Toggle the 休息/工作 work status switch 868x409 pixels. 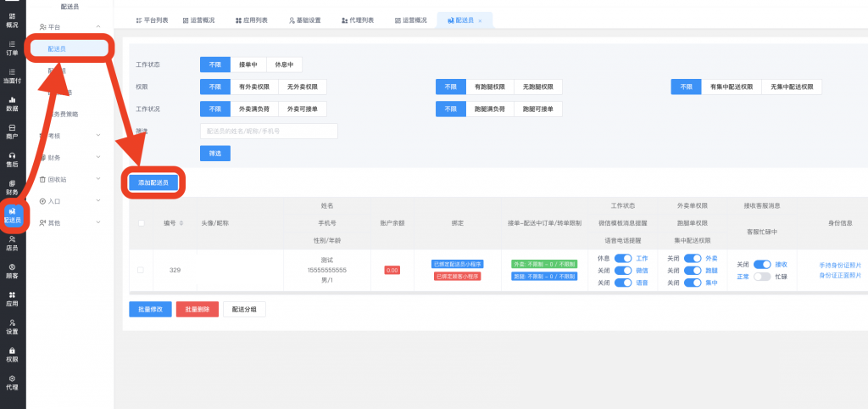click(x=623, y=259)
